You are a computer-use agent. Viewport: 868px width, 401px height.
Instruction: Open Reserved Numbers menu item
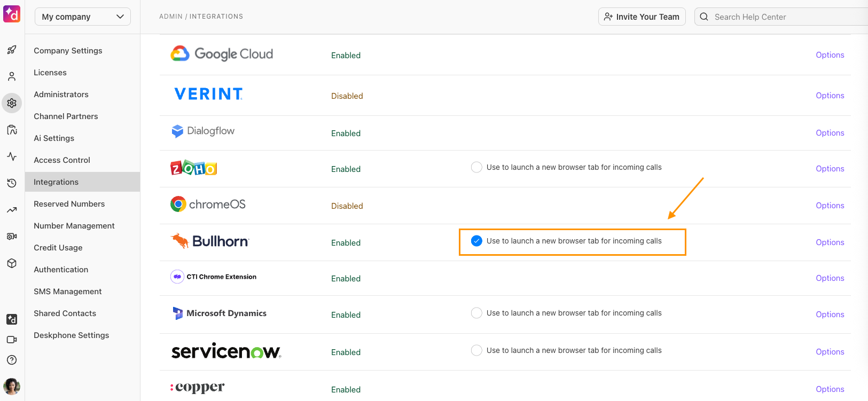[x=82, y=204]
